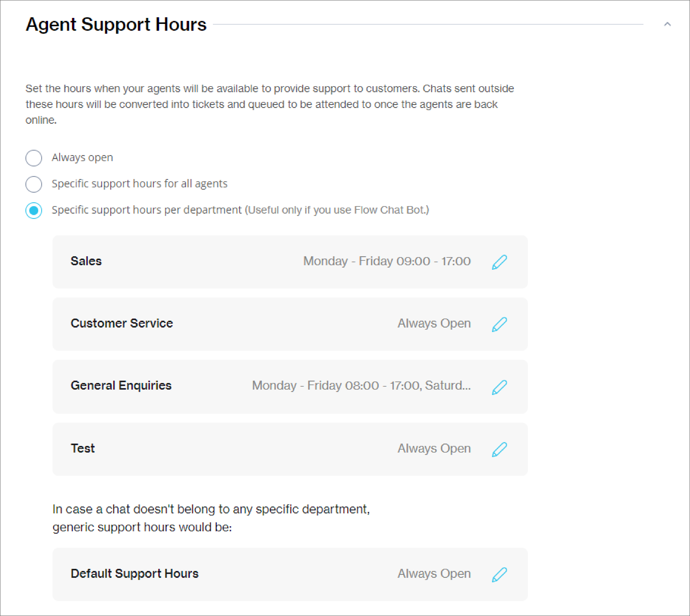
Task: Edit the Sales department support hours
Action: (499, 262)
